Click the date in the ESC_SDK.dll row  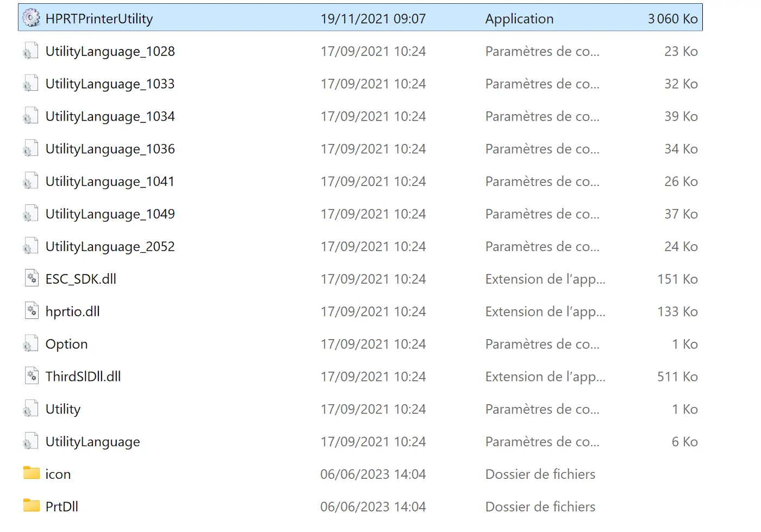point(373,279)
